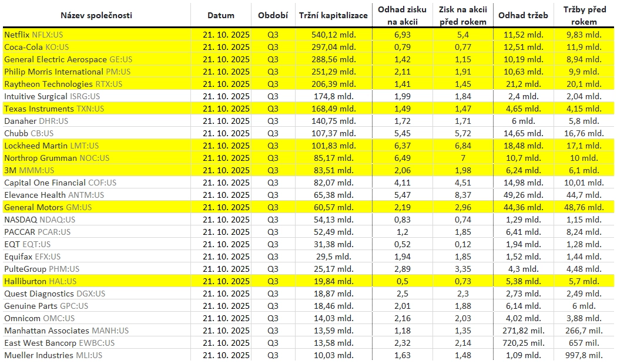Click the 'Datum' column header
Image resolution: width=617 pixels, height=364 pixels.
tap(221, 15)
